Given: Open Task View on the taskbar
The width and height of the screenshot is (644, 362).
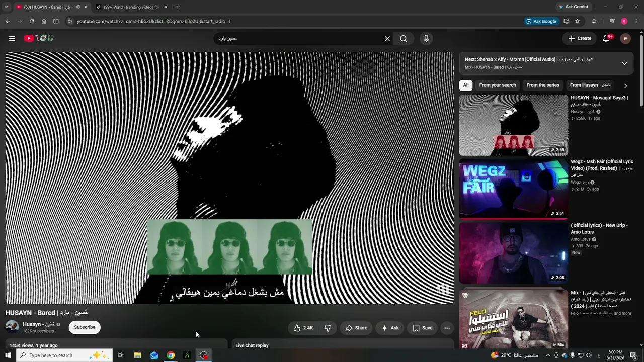Looking at the screenshot, I should coord(121,355).
